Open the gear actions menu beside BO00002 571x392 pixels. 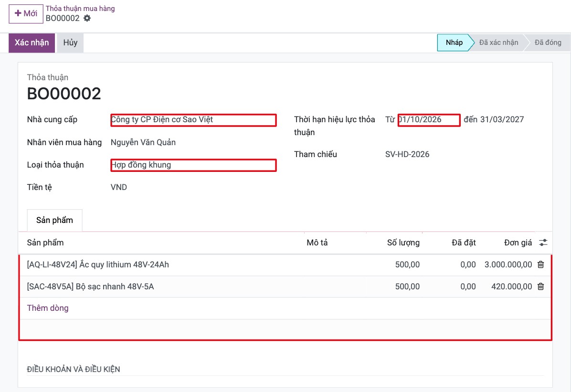(x=87, y=18)
